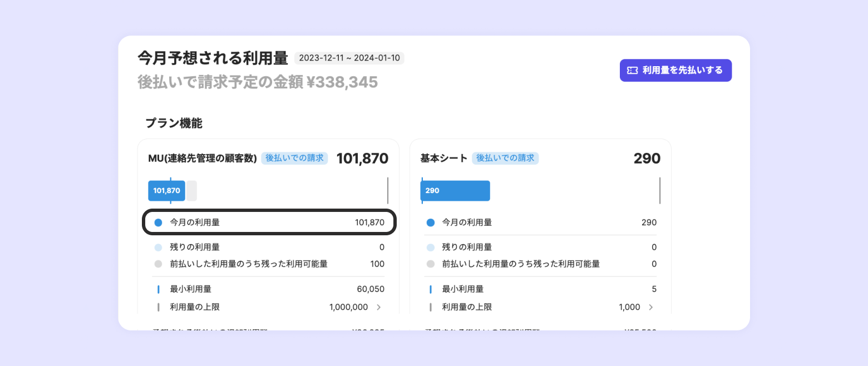Select the date range 2023-12-11 ~ 2024-01-10 badge
The image size is (868, 366).
(349, 58)
